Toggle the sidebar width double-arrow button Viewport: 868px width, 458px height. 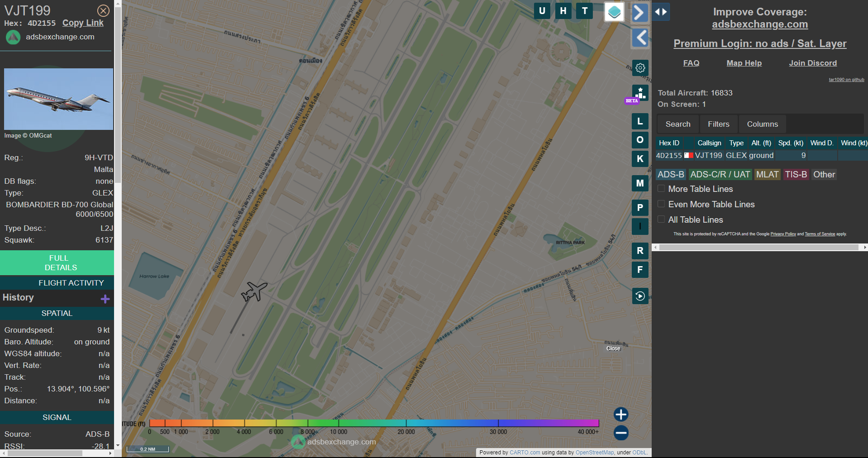click(661, 12)
